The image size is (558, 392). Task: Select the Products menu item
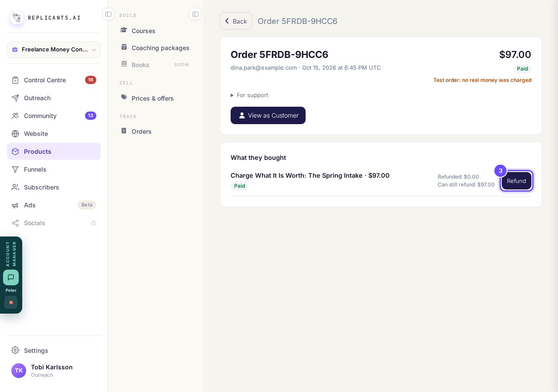tap(54, 152)
